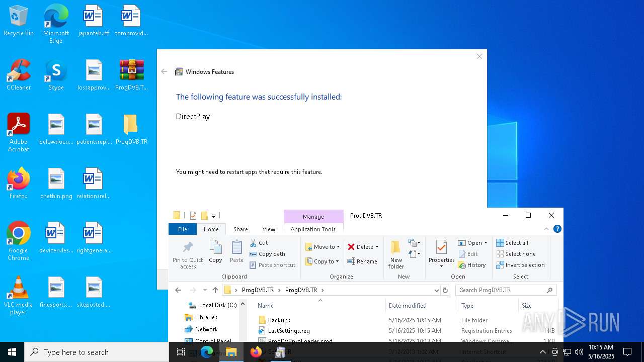The height and width of the screenshot is (362, 644).
Task: Open Firefox from the taskbar
Action: (x=256, y=352)
